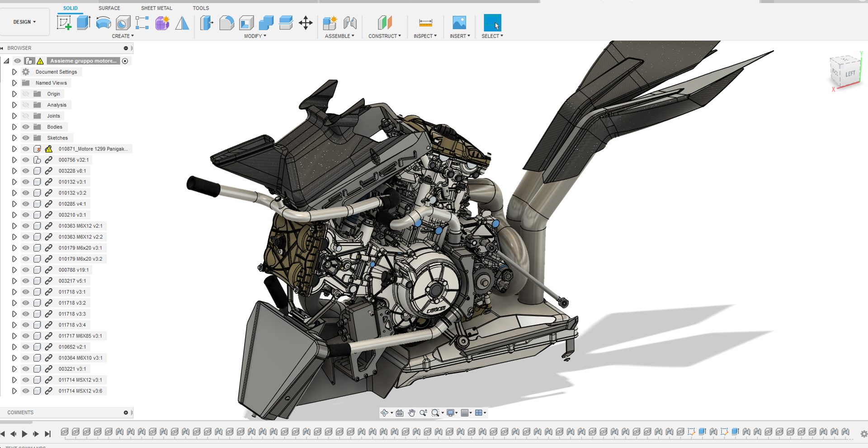
Task: Click the Measure ruler icon
Action: click(x=425, y=23)
